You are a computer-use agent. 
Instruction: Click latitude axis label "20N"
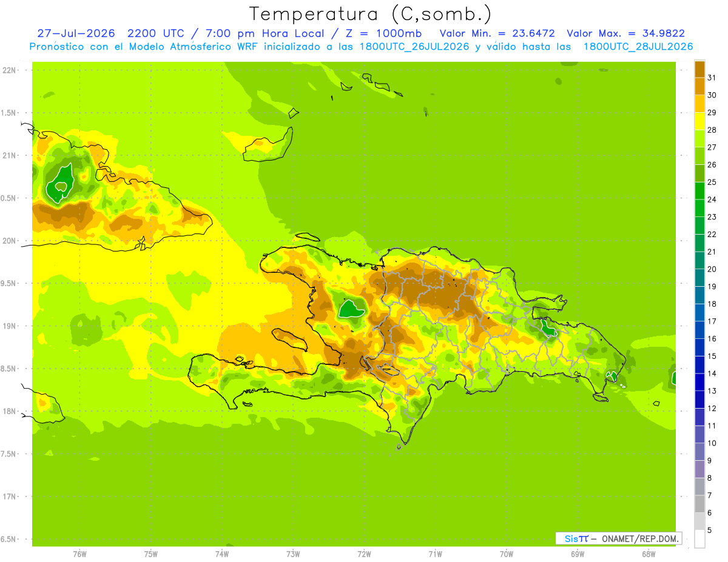(10, 241)
